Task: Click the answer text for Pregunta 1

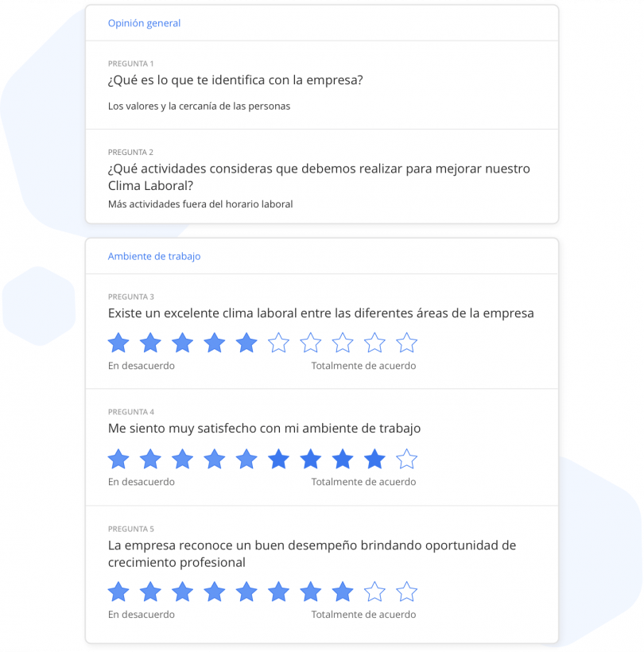Action: (199, 106)
